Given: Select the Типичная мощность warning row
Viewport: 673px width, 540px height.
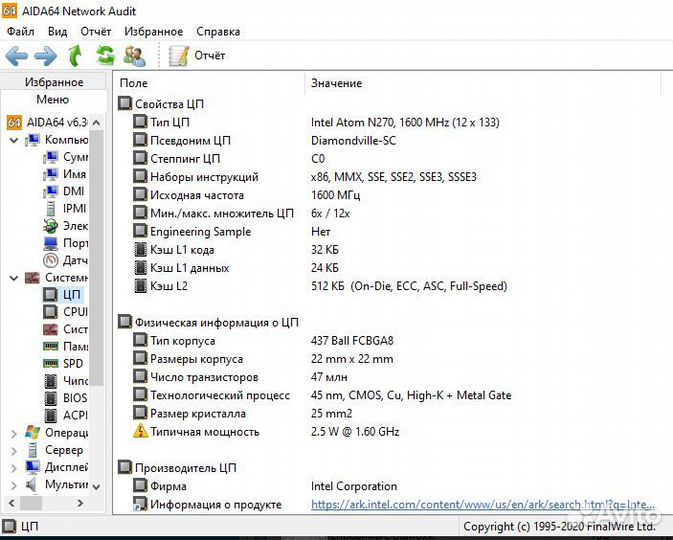Looking at the screenshot, I should pos(266,431).
